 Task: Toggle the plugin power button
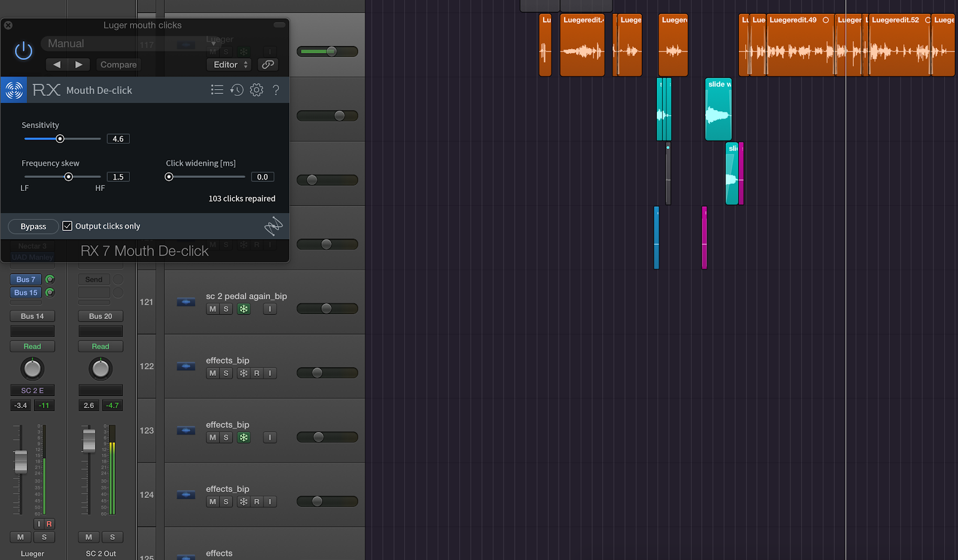23,51
